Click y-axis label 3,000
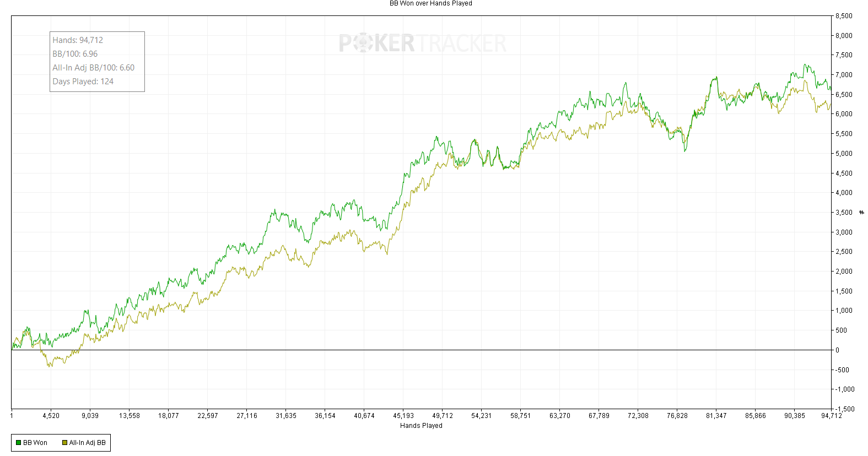 point(844,232)
